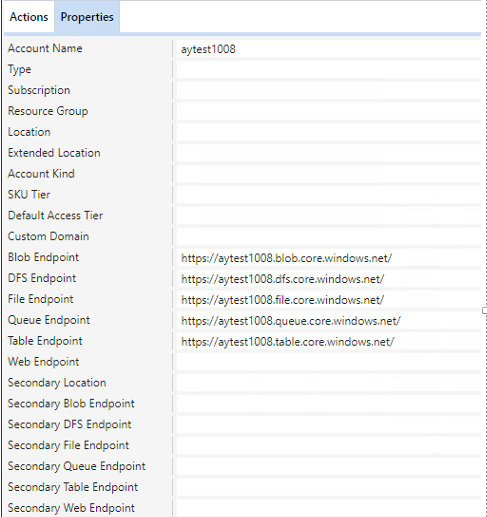
Task: Click the SKU Tier property label
Action: 29,195
